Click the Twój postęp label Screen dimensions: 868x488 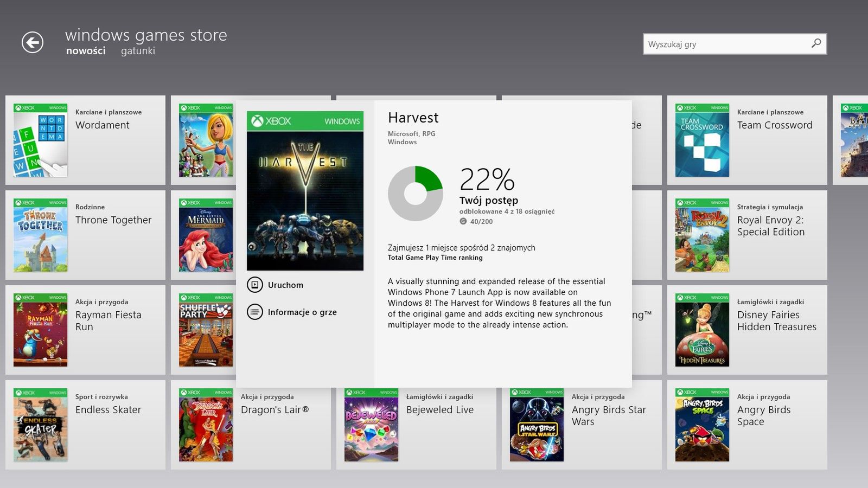click(x=489, y=201)
